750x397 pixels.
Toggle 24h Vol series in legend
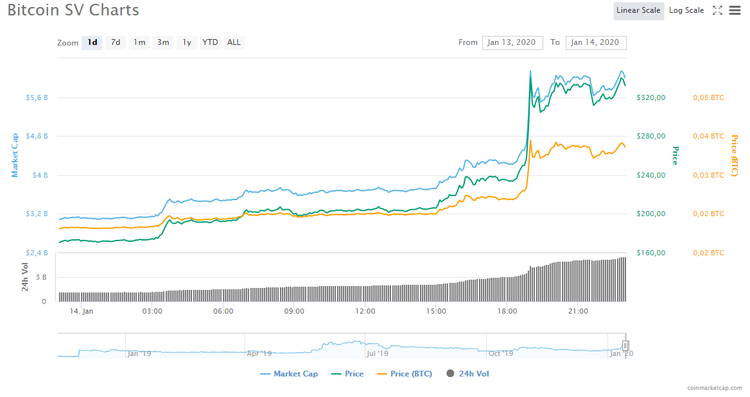click(x=468, y=374)
